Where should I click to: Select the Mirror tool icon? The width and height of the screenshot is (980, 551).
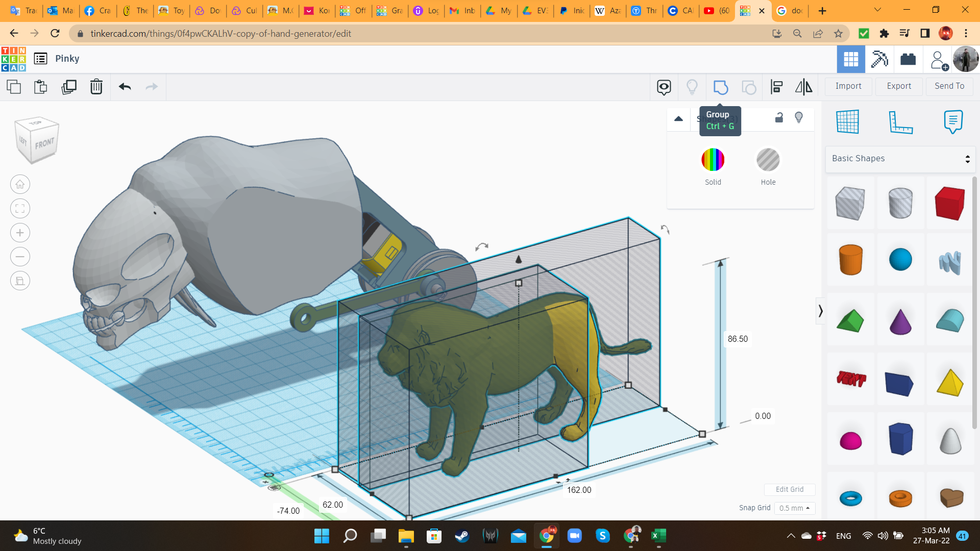tap(803, 87)
